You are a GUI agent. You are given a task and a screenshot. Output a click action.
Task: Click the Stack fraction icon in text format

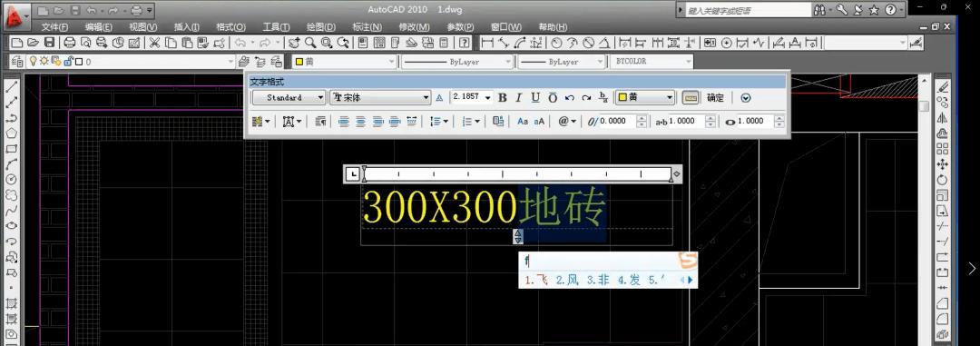(x=603, y=97)
